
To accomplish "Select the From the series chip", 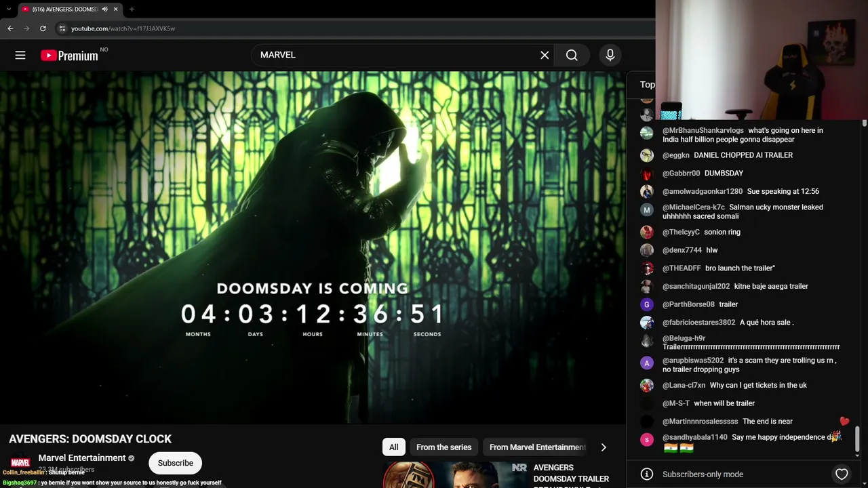I will 443,447.
